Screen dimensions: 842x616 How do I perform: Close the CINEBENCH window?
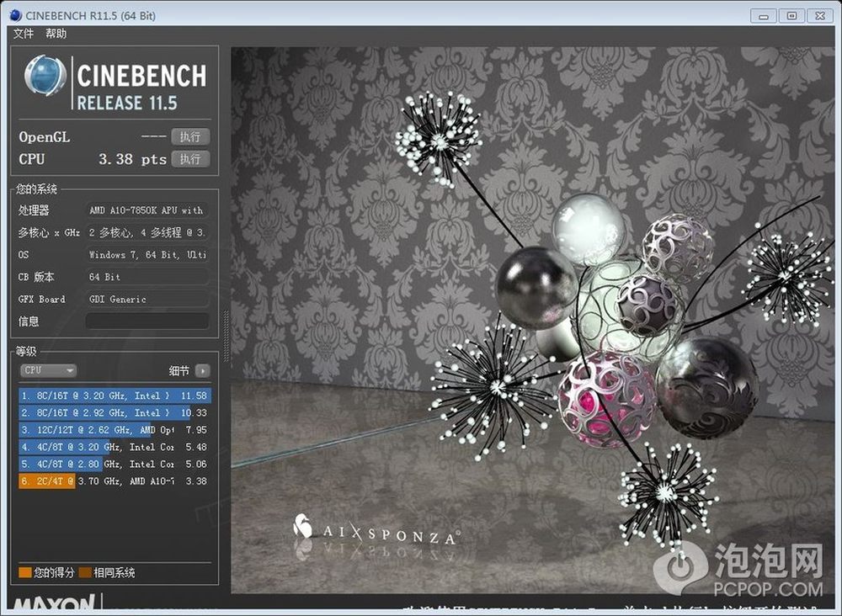tap(820, 15)
